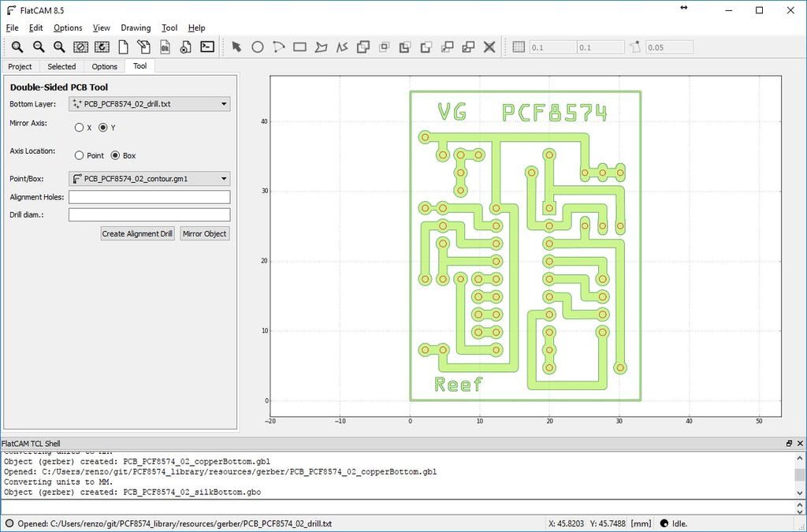The image size is (807, 532).
Task: Set Mirror Axis to X
Action: point(79,128)
